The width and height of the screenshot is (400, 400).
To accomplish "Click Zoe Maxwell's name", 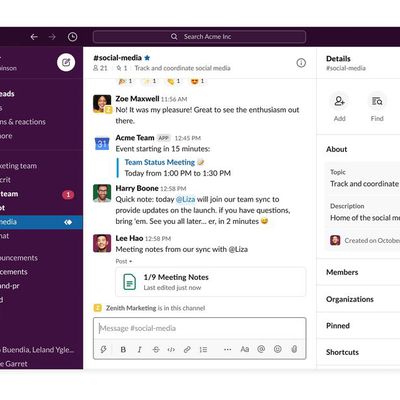I will pyautogui.click(x=137, y=99).
